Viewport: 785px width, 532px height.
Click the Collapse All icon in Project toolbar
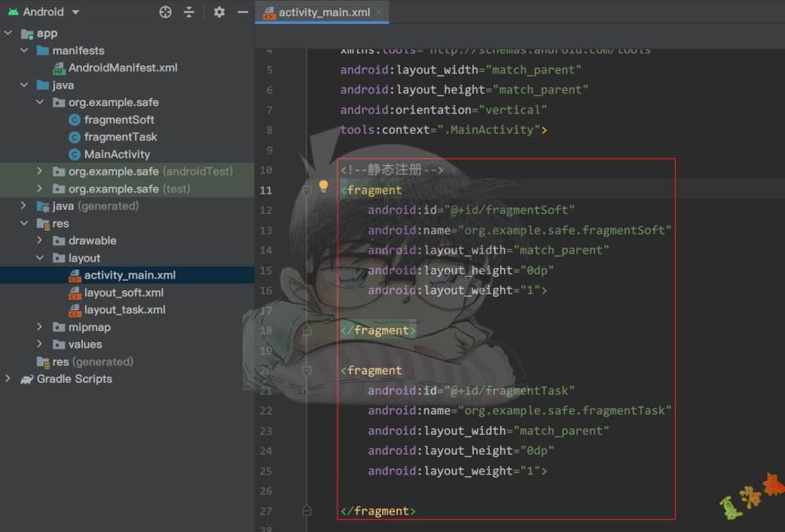189,12
